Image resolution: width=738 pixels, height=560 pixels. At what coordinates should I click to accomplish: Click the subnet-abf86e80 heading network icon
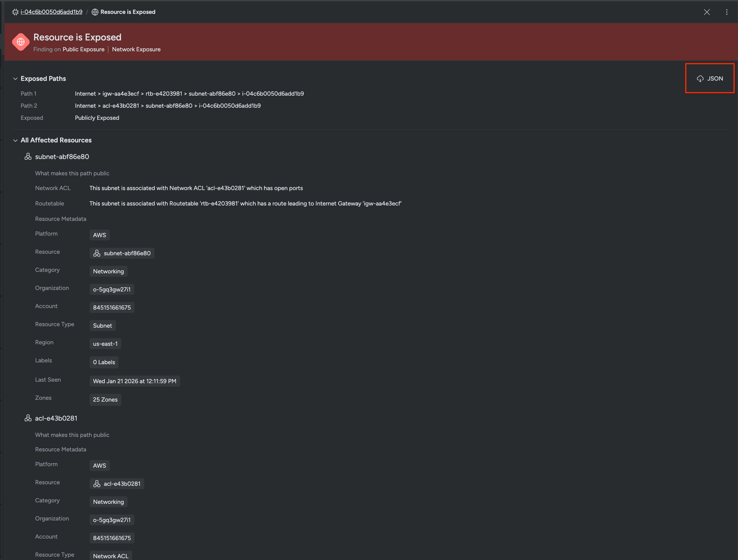pos(28,157)
